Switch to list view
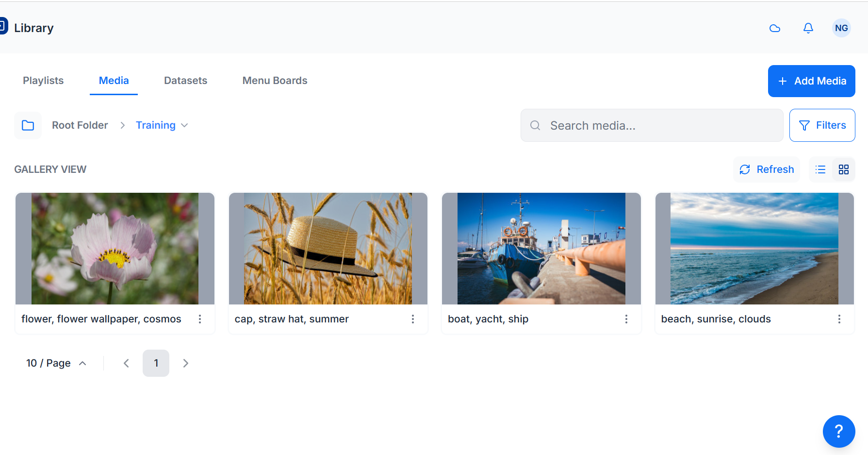The width and height of the screenshot is (868, 455). 820,169
